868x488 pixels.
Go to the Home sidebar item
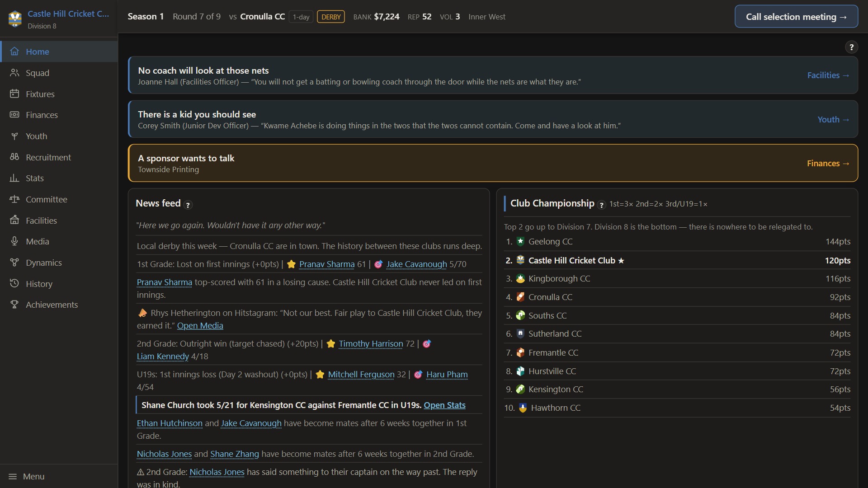[x=59, y=52]
